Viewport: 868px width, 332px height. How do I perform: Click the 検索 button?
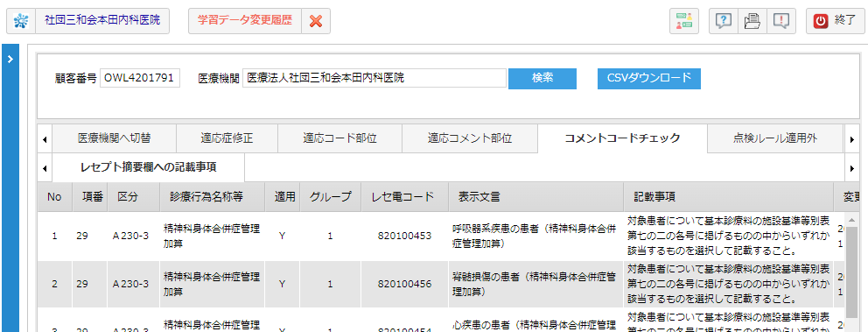[542, 78]
